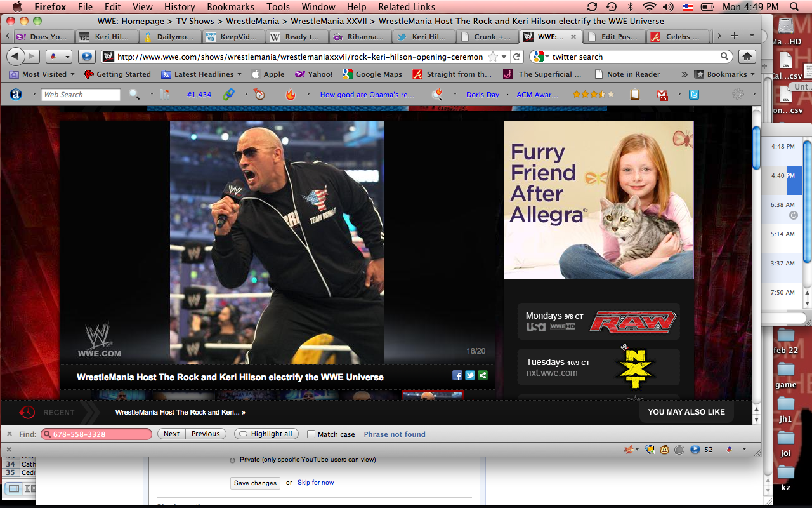
Task: Select the Private YouTube radio option
Action: (233, 460)
